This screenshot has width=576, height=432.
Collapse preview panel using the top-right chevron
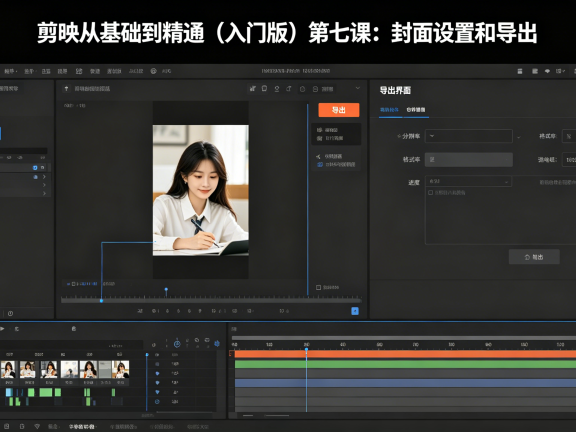point(358,88)
